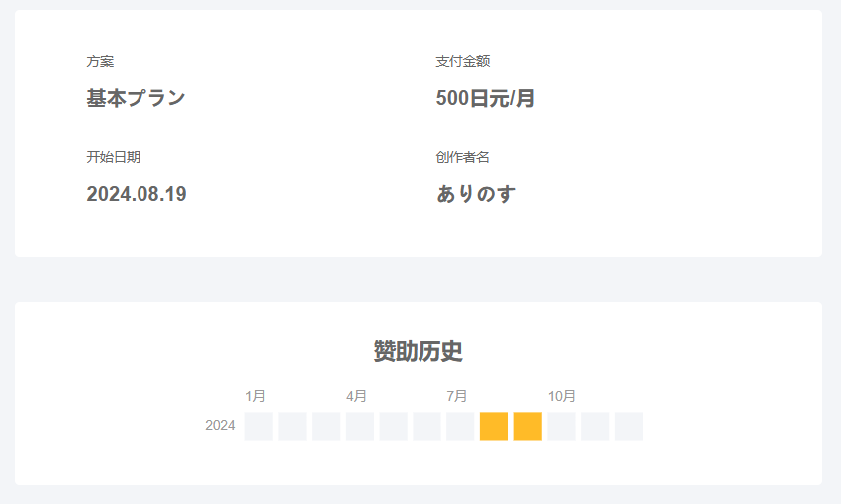Select the July 2024 history square
This screenshot has width=841, height=504.
tap(460, 426)
